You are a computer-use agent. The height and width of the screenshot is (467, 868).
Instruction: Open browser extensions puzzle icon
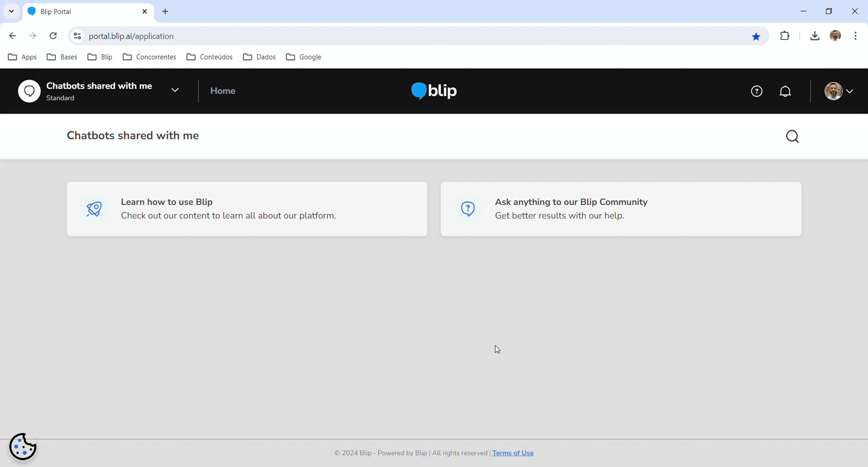785,36
